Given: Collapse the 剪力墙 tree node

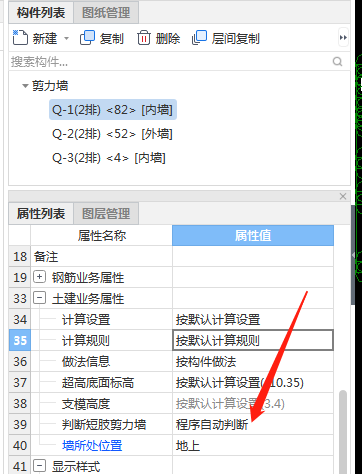Looking at the screenshot, I should [x=25, y=86].
